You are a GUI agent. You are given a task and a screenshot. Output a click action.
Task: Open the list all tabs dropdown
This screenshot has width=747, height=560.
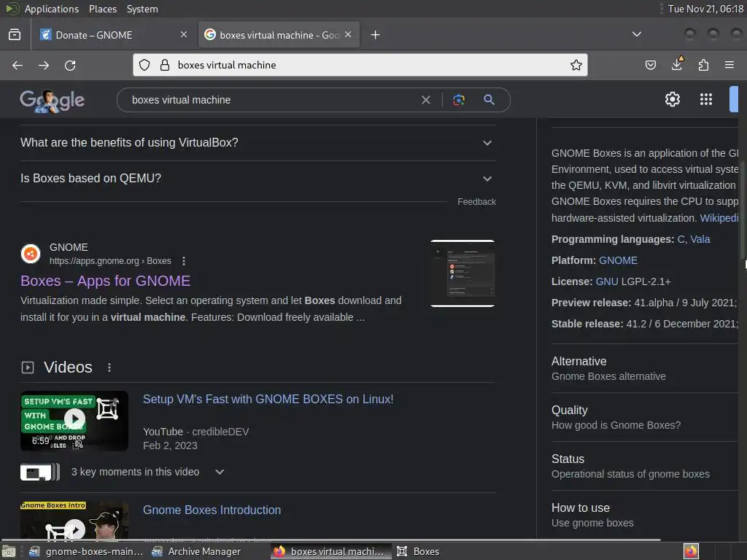(636, 34)
